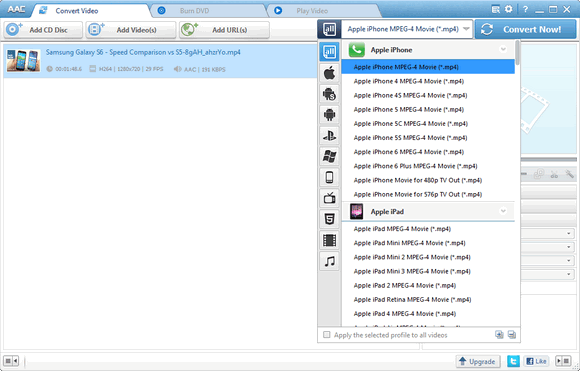Click the Facebook Like button
Screen dimensions: 580x371
(536, 361)
